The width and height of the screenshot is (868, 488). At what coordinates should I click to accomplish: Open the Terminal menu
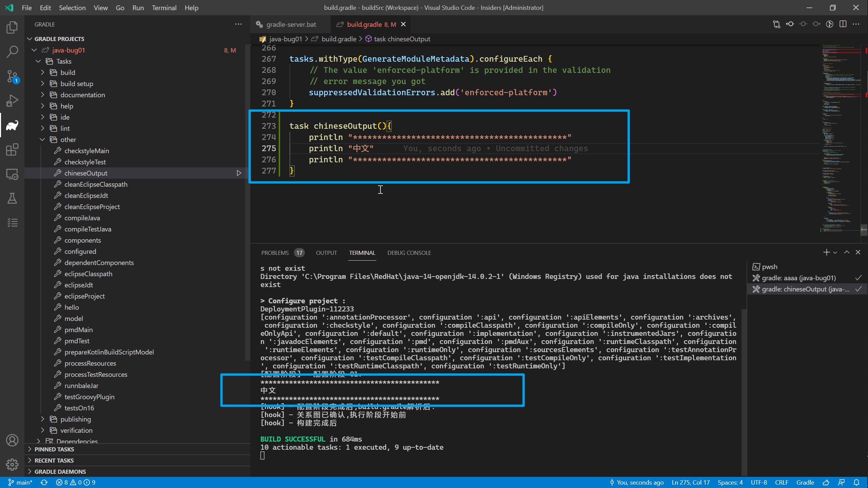coord(164,7)
